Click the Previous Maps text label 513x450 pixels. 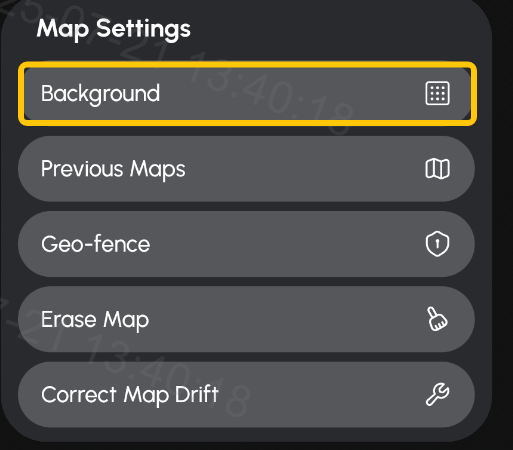point(113,170)
